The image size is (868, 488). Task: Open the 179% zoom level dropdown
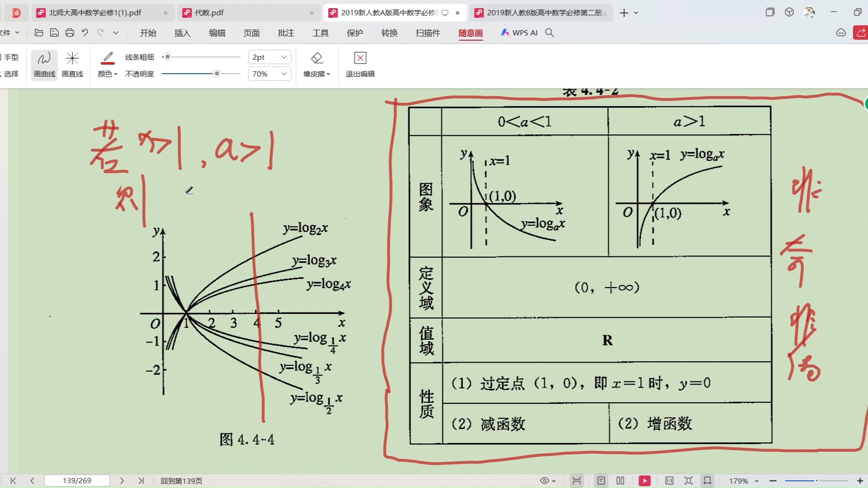pyautogui.click(x=744, y=481)
